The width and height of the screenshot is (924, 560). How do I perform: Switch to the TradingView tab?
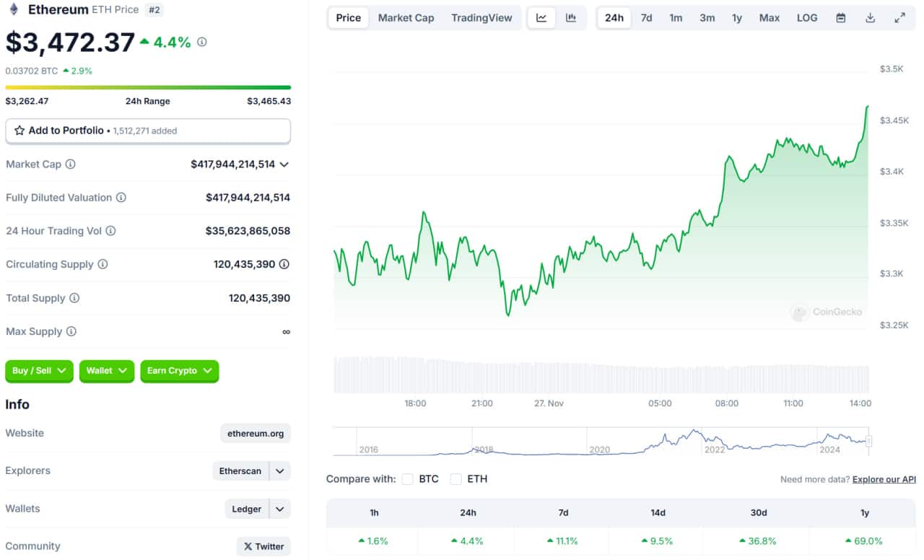[481, 18]
